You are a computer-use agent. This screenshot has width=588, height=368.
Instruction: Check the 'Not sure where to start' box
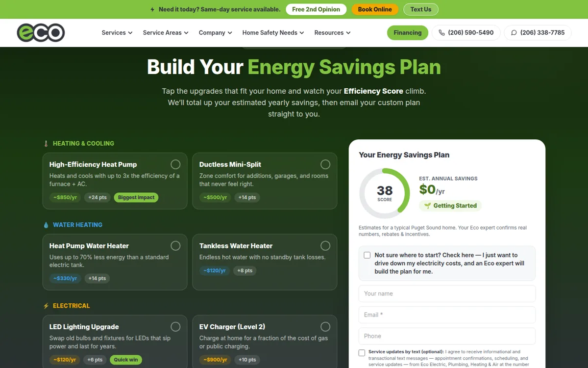coord(367,255)
